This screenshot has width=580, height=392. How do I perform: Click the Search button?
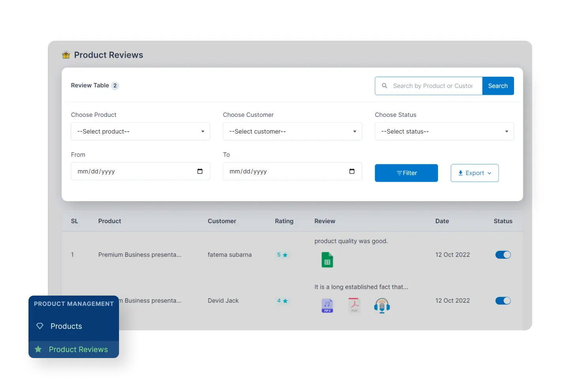pyautogui.click(x=498, y=86)
